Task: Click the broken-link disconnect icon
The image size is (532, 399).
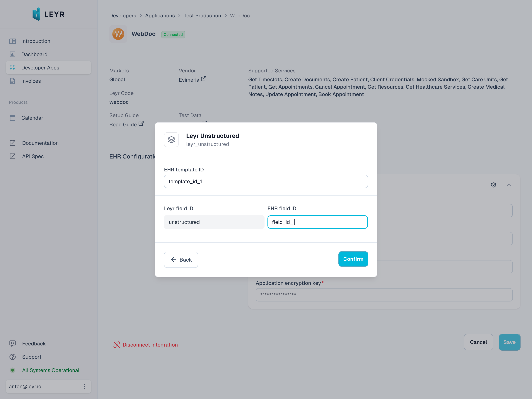Action: coord(117,345)
